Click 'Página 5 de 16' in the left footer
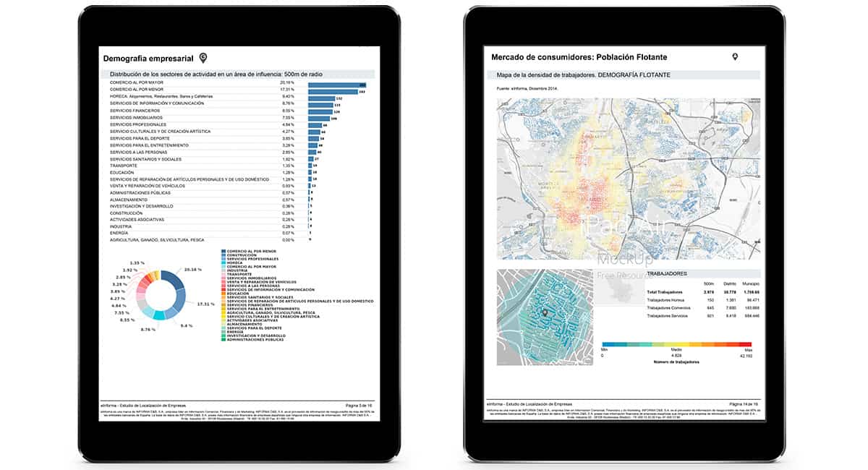Viewport: 868px width, 470px height. click(359, 406)
